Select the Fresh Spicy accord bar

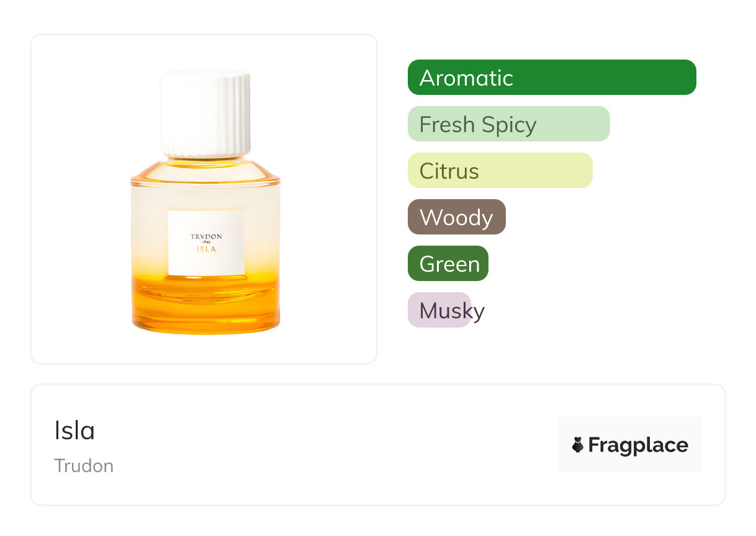point(508,124)
